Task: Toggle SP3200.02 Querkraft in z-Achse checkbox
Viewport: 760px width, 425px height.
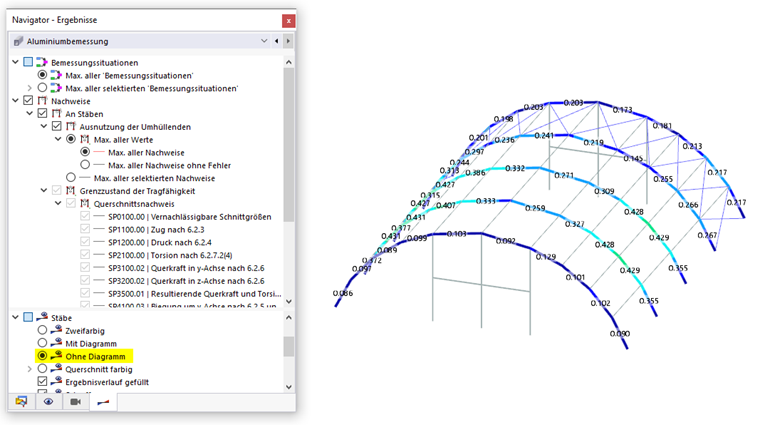Action: (85, 280)
